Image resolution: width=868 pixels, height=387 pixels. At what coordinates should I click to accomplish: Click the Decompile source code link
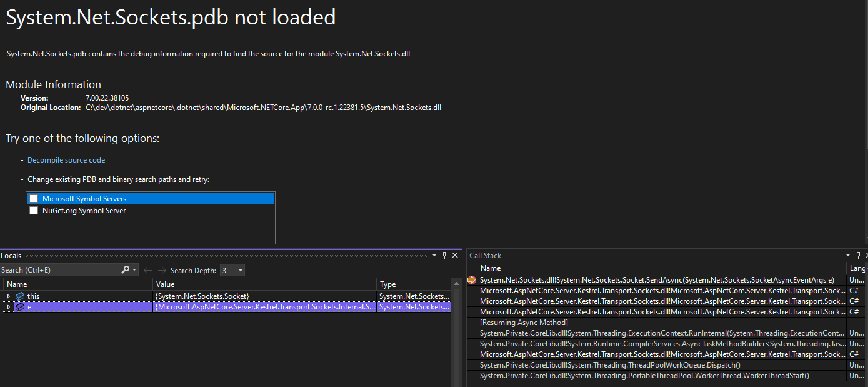click(x=66, y=159)
